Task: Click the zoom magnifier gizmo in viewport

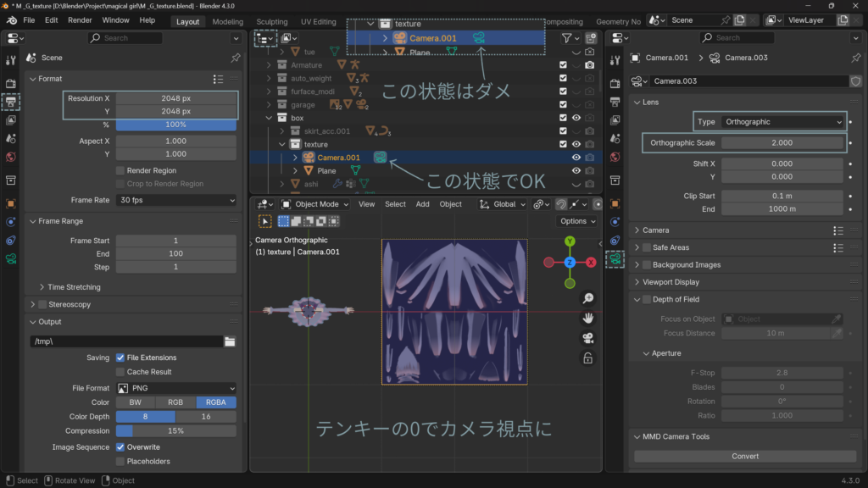Action: tap(587, 298)
